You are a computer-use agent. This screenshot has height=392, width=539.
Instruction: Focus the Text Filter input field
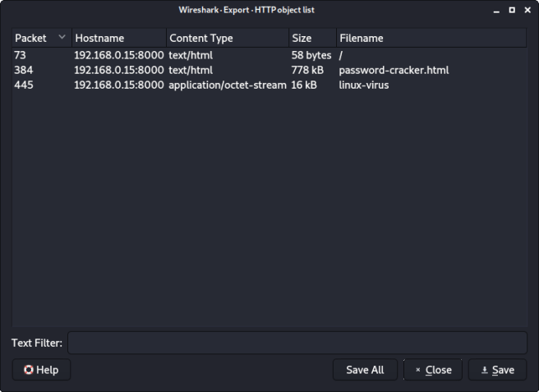tap(297, 343)
